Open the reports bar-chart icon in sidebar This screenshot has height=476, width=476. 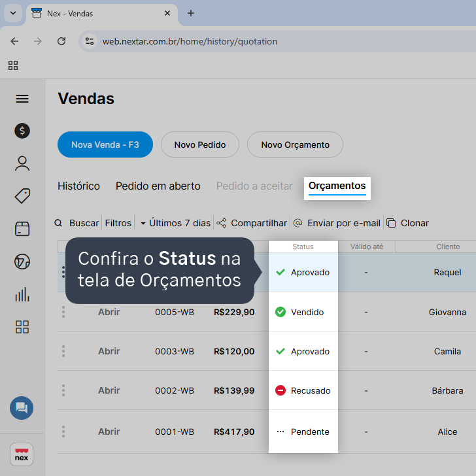click(x=22, y=294)
